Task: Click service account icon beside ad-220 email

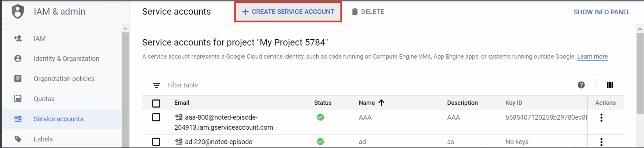Action: 179,142
